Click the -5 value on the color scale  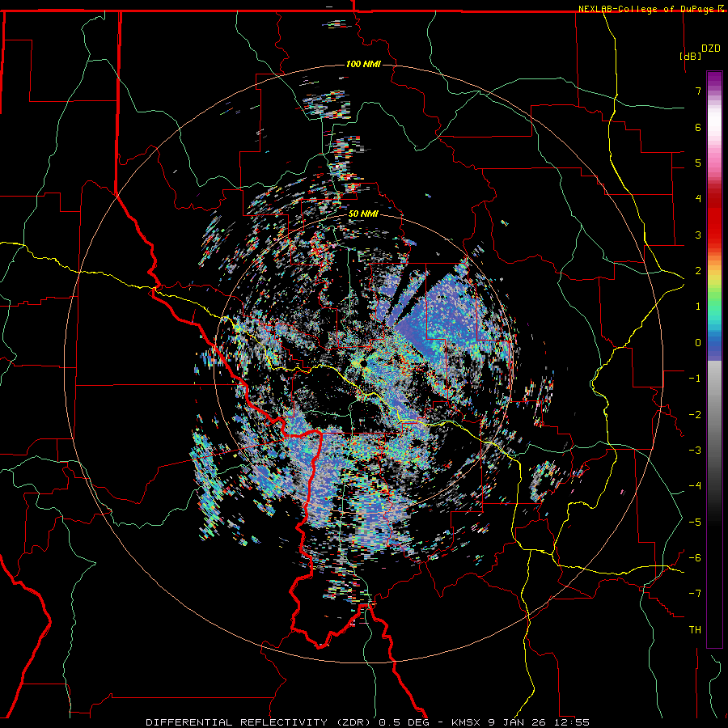point(695,523)
